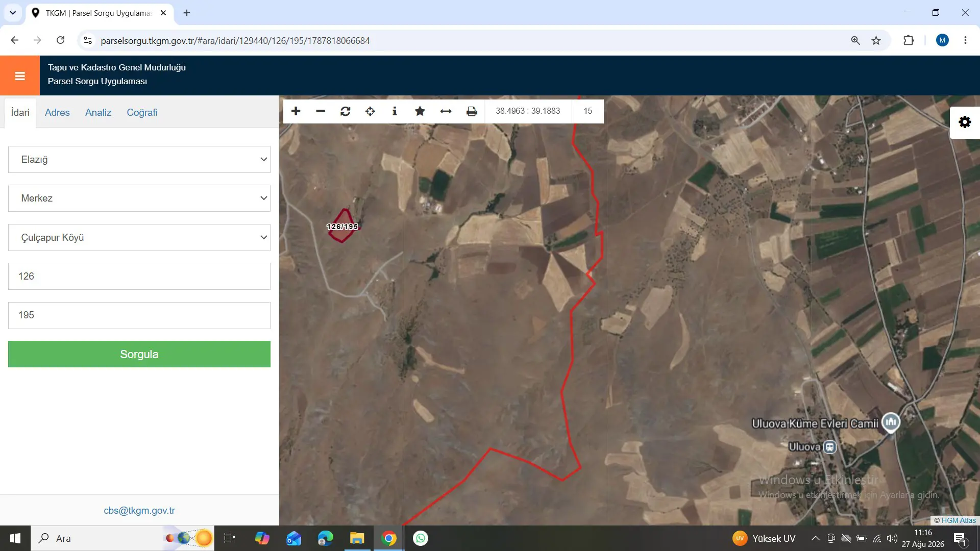The image size is (980, 551).
Task: Focus the parsel field containing 195
Action: [139, 315]
